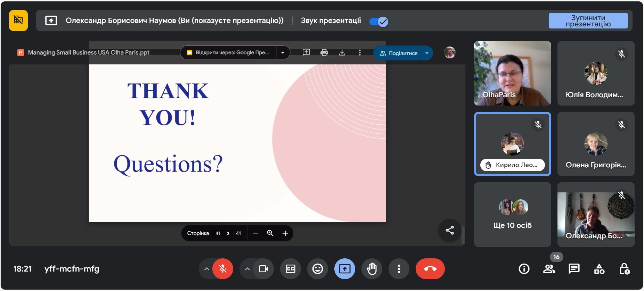The width and height of the screenshot is (644, 291).
Task: Print the presentation using printer icon
Action: (x=324, y=52)
